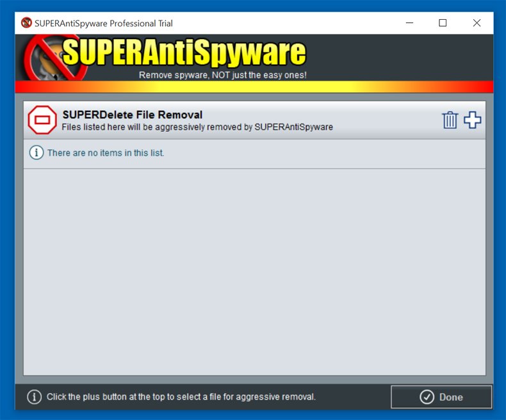Click 'SUPERAntiSpyware Professional Trial' window title
506x420 pixels.
(x=104, y=23)
